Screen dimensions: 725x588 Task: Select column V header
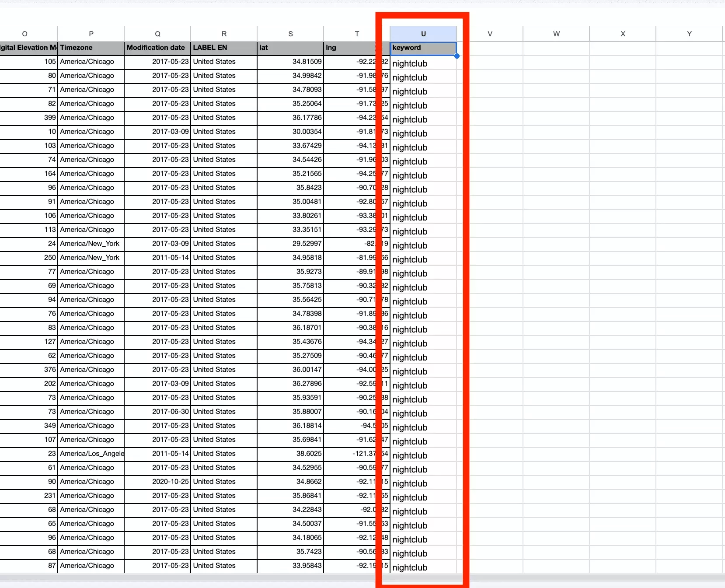point(490,34)
